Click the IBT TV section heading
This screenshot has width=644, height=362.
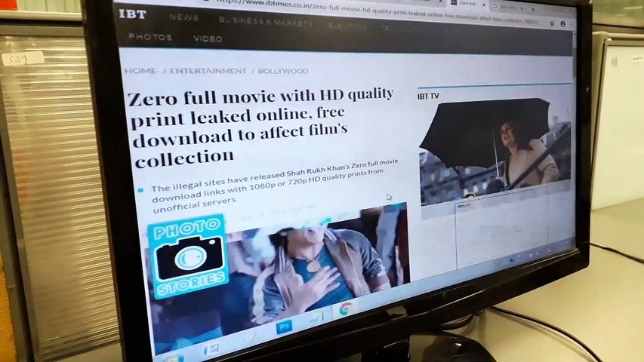pos(428,97)
